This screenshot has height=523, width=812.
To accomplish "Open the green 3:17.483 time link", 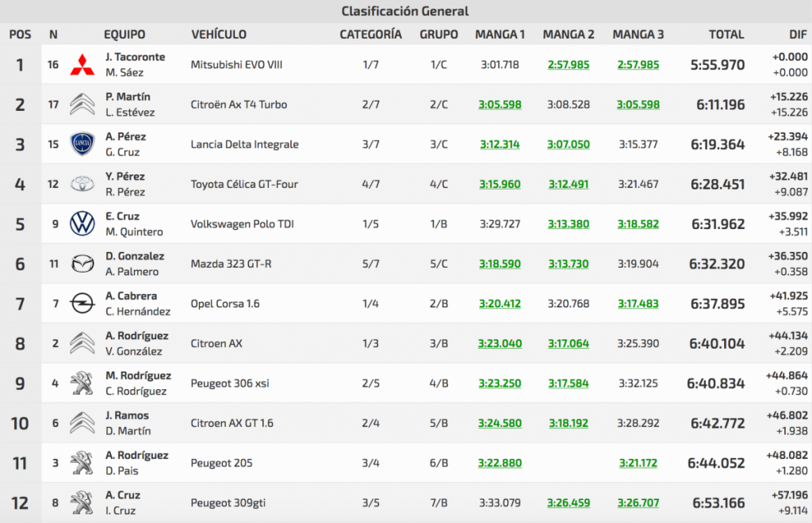I will coord(638,303).
